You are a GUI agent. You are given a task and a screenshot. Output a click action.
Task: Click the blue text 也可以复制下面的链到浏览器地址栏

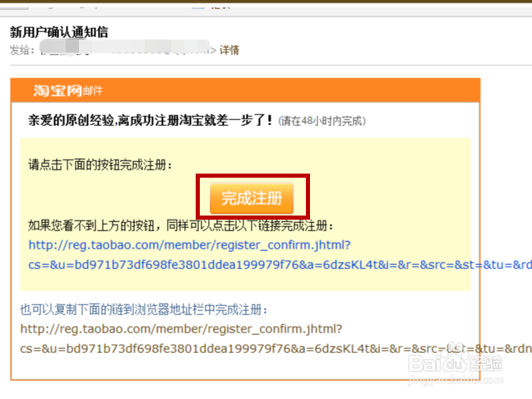point(144,309)
